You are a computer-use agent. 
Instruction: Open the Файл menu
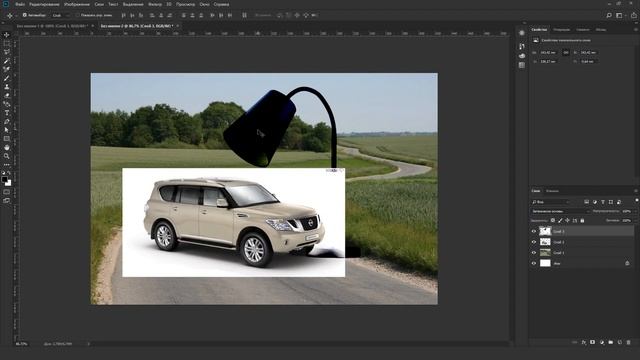[20, 4]
